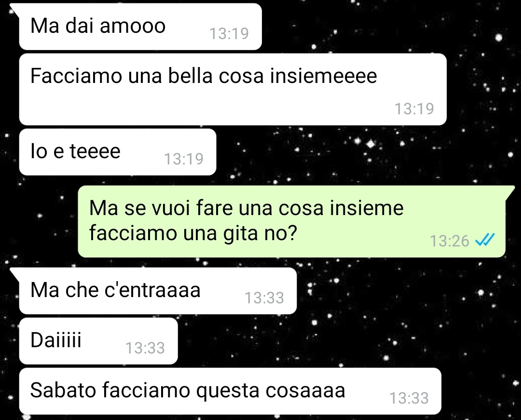Tap the blue double-check read receipt
Image resolution: width=521 pixels, height=420 pixels.
[485, 240]
